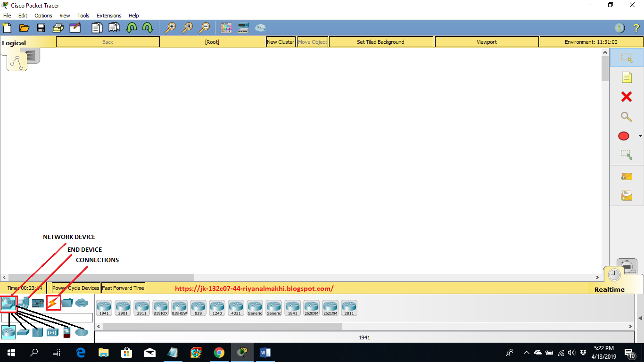Image resolution: width=644 pixels, height=362 pixels.
Task: Zoom out with the minus magnifier
Action: pyautogui.click(x=204, y=27)
